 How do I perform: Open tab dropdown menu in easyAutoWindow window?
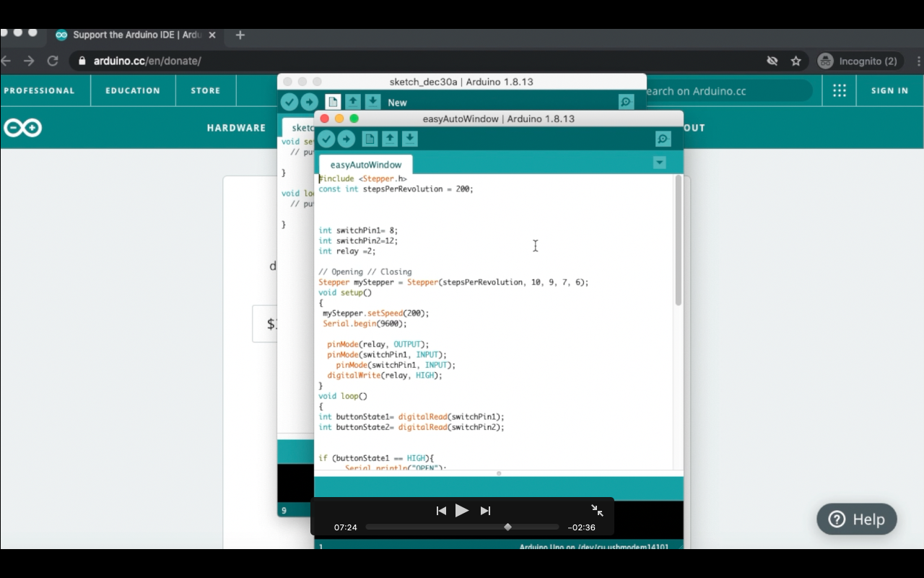point(659,163)
